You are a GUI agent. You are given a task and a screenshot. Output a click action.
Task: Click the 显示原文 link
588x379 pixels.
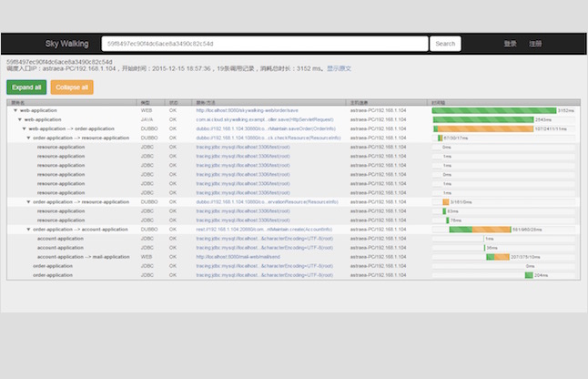(339, 68)
